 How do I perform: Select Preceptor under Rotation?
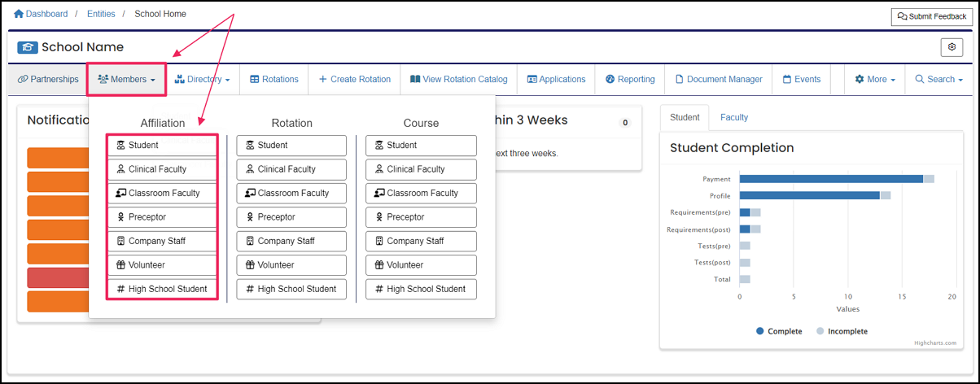click(291, 217)
